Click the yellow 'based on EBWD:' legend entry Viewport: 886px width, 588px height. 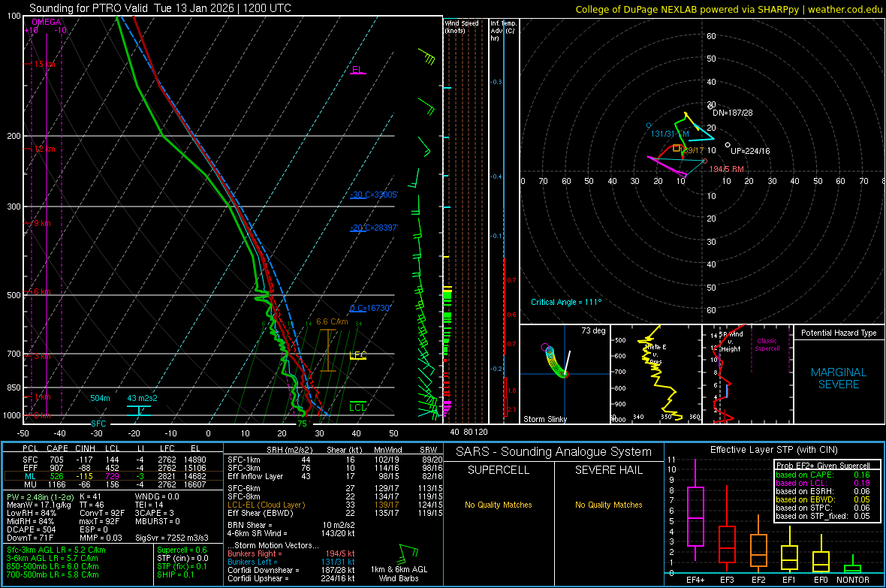click(x=804, y=499)
